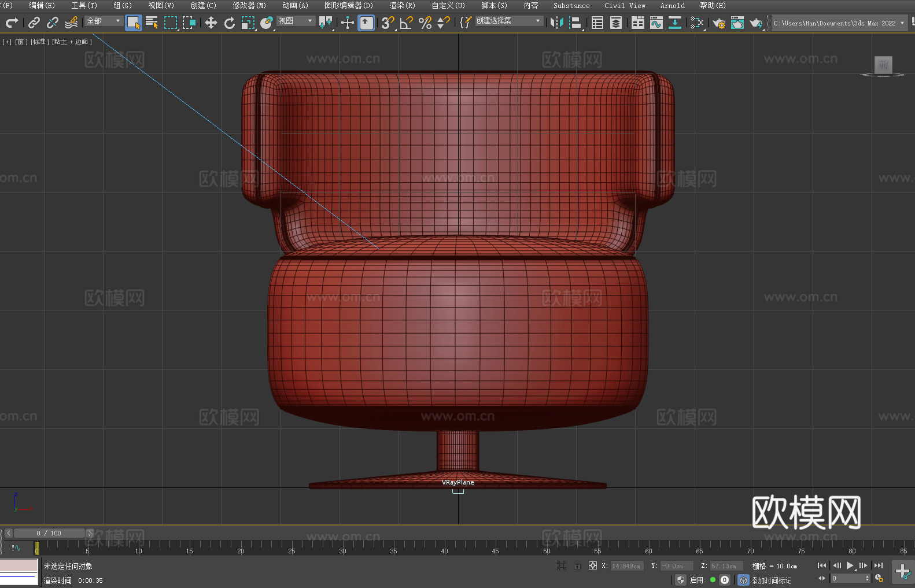Open the [+] viewport menu label
The width and height of the screenshot is (915, 588).
click(x=7, y=42)
